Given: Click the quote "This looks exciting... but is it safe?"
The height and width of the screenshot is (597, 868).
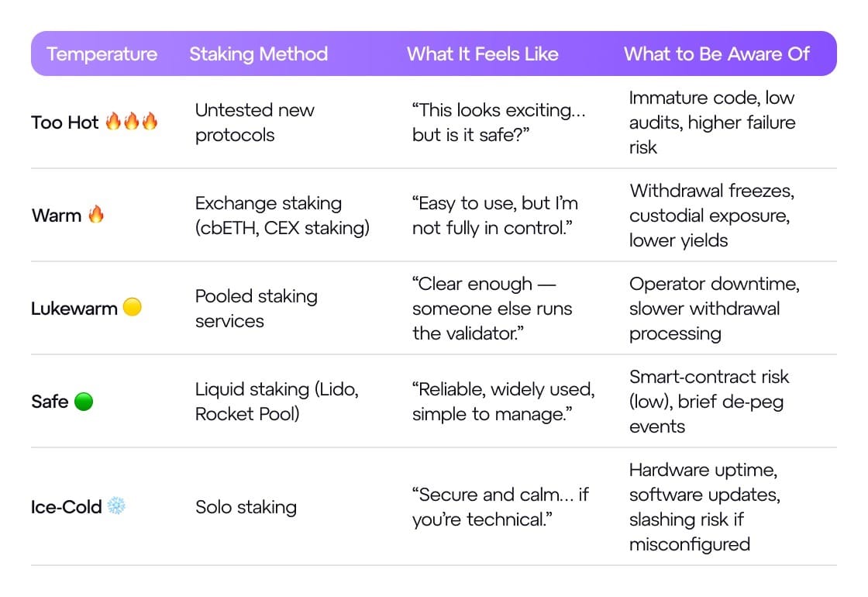Looking at the screenshot, I should 499,123.
